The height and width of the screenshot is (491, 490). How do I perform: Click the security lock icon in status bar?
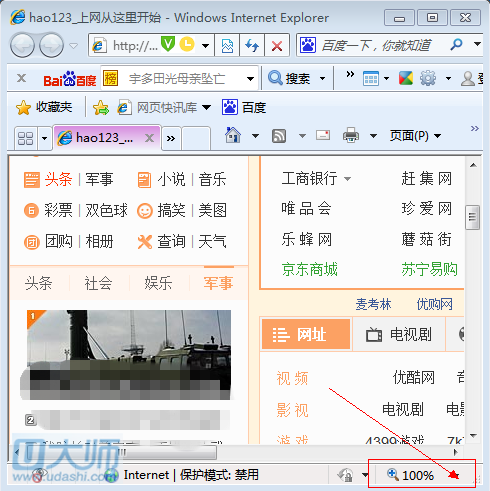(x=345, y=475)
